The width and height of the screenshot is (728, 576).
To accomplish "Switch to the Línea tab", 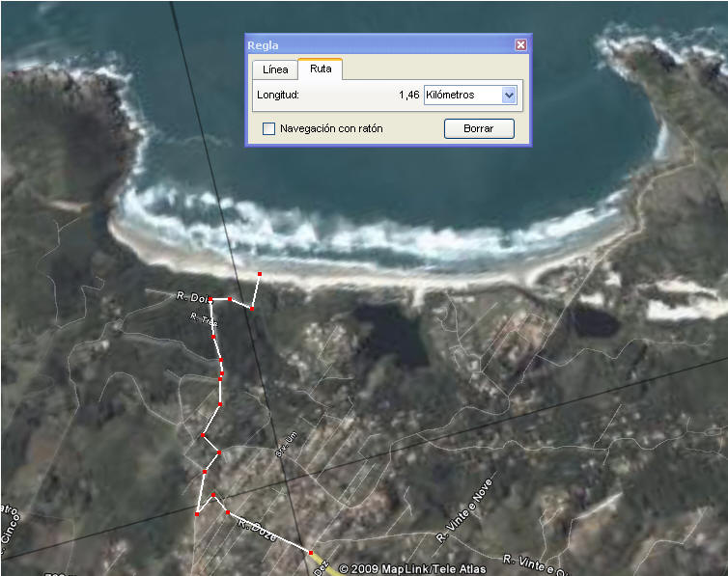I will coord(275,69).
